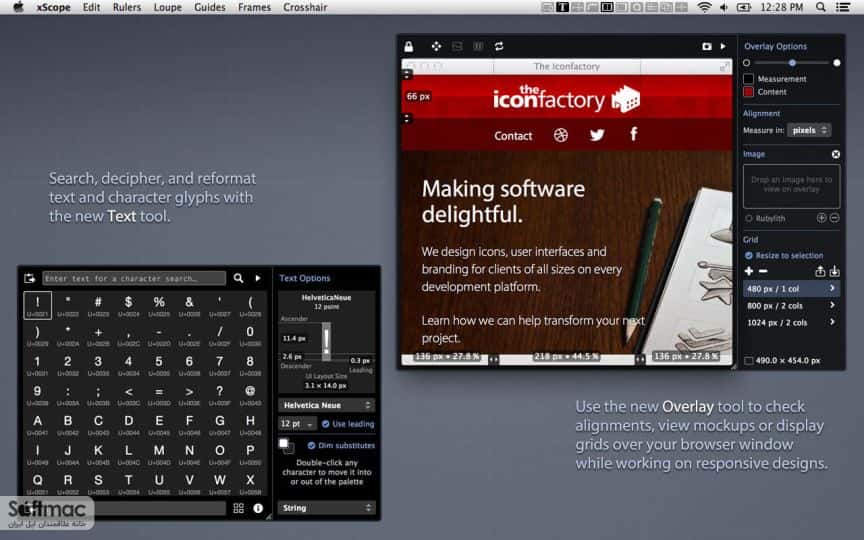This screenshot has width=864, height=540.
Task: Open the Crosshair menu
Action: (x=305, y=7)
